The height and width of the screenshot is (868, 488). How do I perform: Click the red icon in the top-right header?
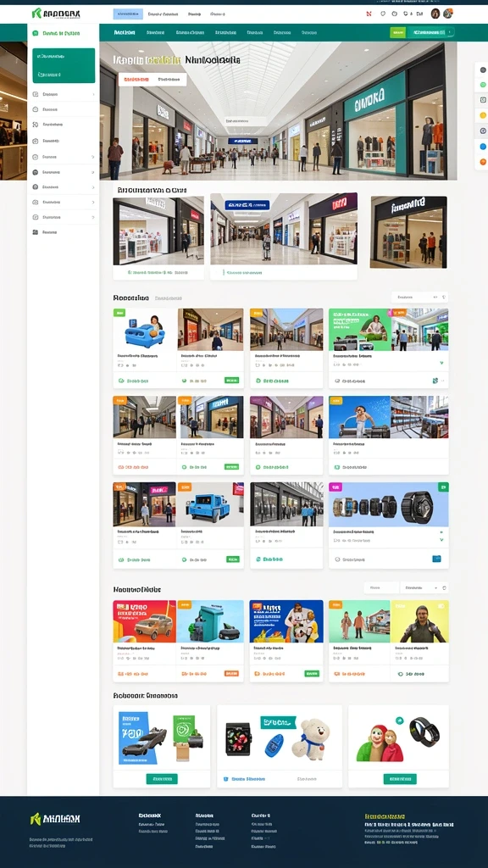pos(369,14)
